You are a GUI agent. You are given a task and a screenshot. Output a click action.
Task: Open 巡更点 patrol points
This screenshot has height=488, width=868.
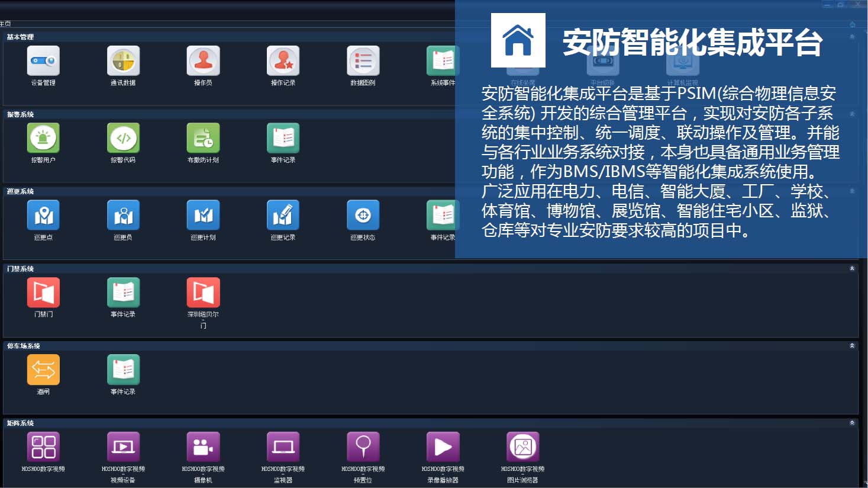click(x=43, y=216)
